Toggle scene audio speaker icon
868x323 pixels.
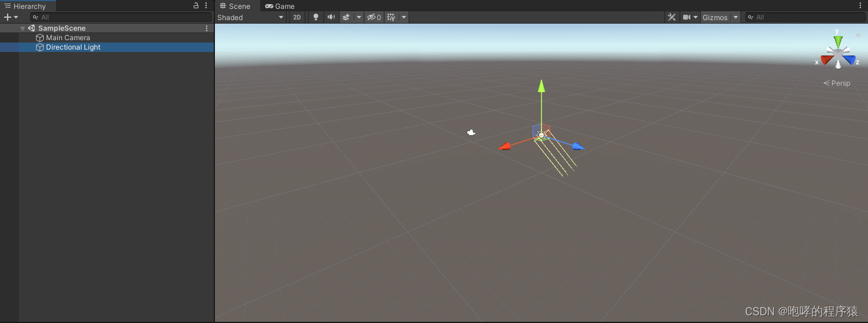[331, 17]
